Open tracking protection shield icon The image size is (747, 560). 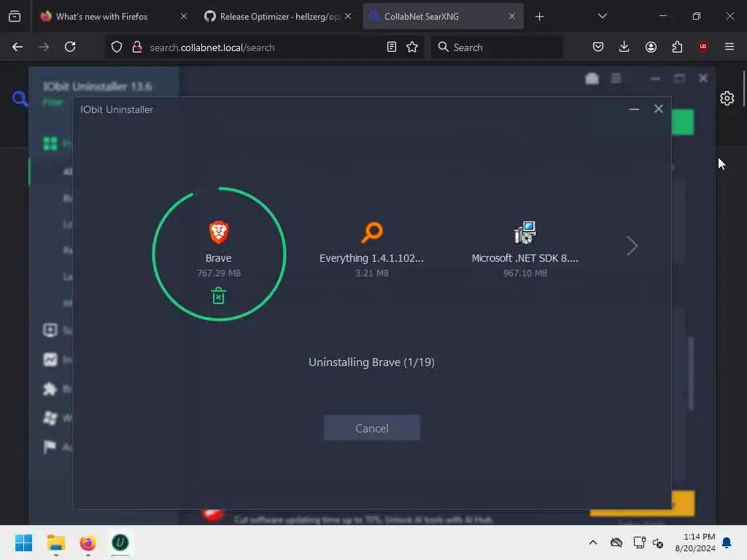coord(117,47)
